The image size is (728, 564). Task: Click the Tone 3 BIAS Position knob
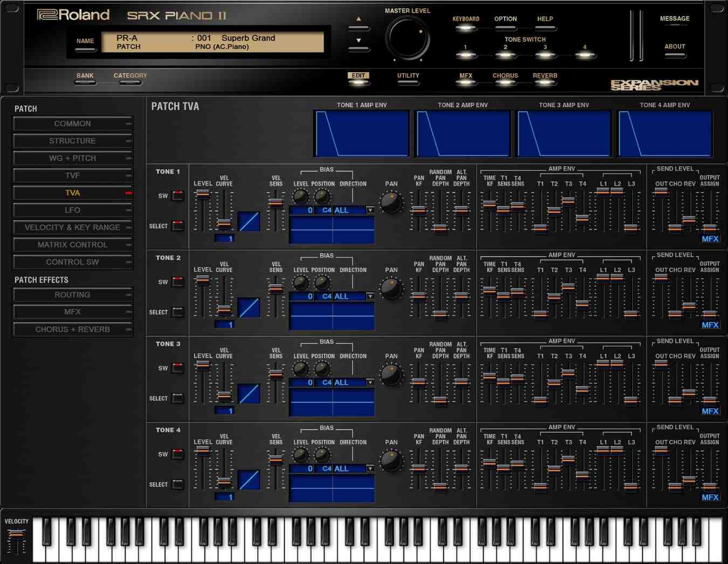[x=322, y=369]
